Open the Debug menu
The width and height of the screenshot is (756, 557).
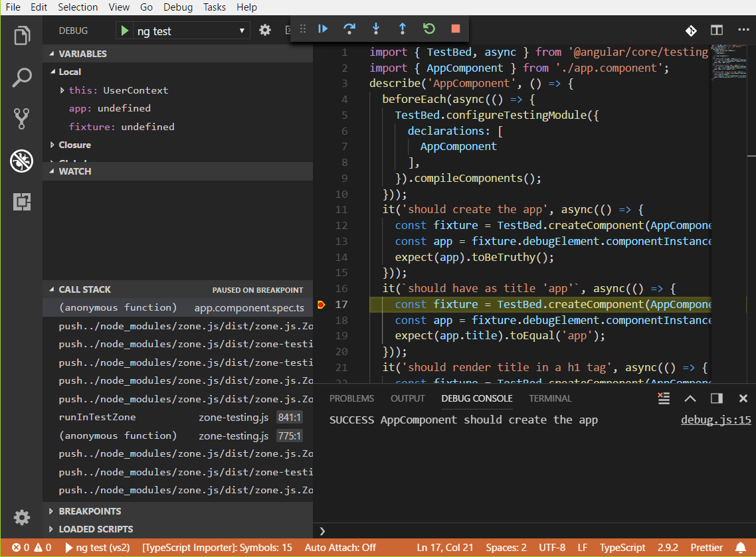[177, 7]
